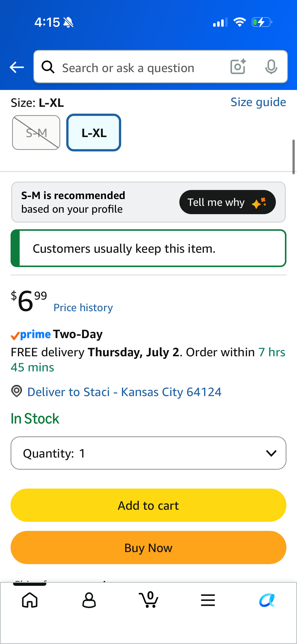
Task: View the Price history link
Action: point(83,308)
